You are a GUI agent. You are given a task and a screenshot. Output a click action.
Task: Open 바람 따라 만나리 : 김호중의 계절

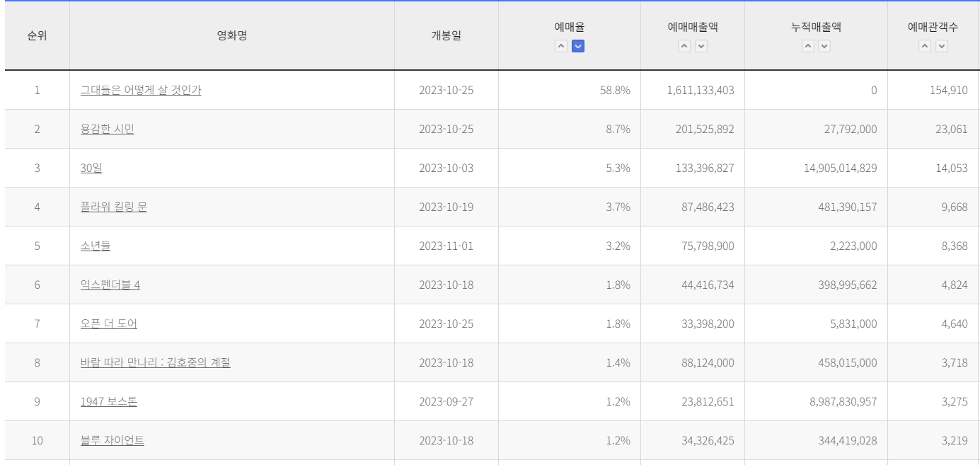pyautogui.click(x=156, y=362)
